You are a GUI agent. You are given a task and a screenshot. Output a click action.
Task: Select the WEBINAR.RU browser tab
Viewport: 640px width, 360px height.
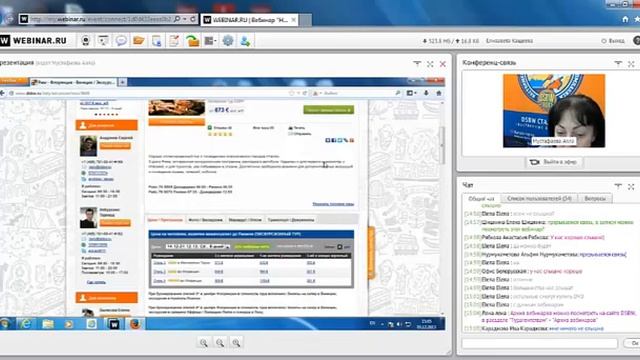[x=249, y=20]
